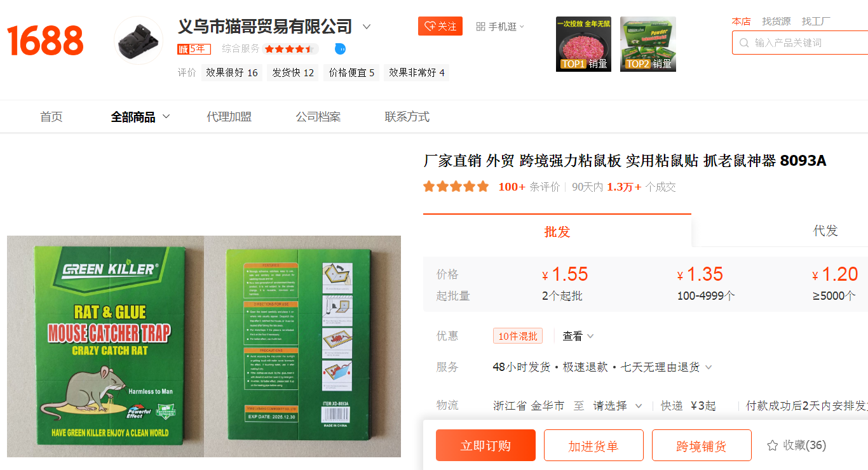
Task: Switch to the 批发 tab
Action: (x=557, y=231)
